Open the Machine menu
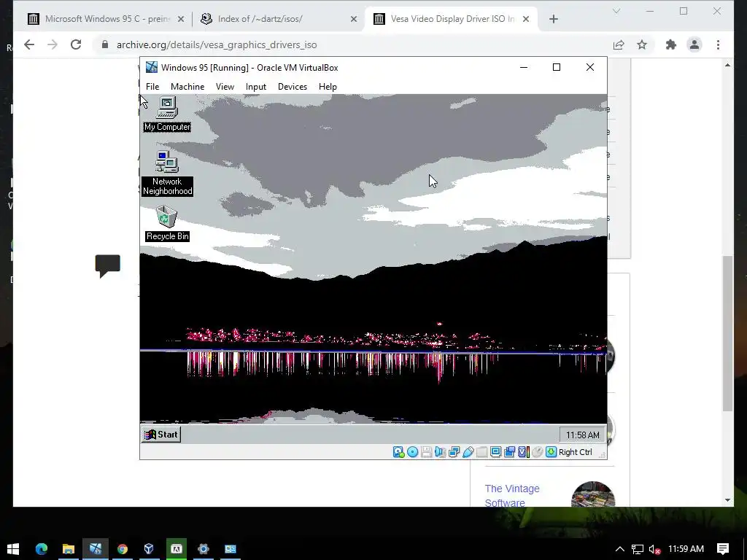Image resolution: width=747 pixels, height=560 pixels. coord(187,87)
